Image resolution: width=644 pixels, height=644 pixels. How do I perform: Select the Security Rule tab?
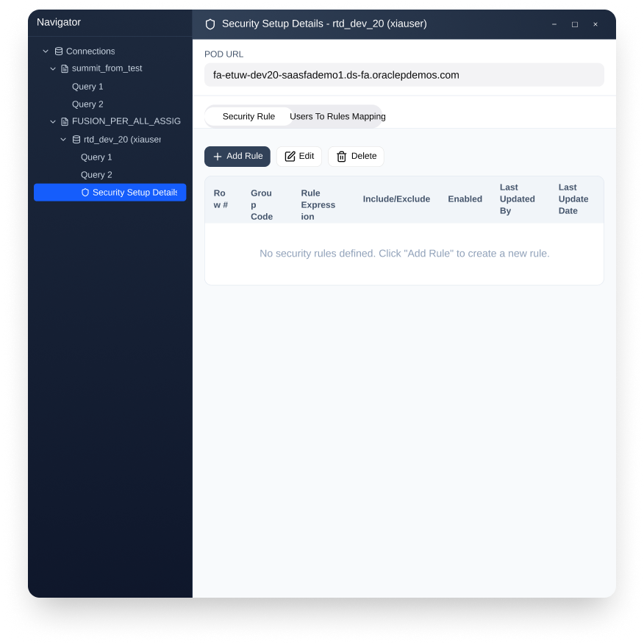248,116
